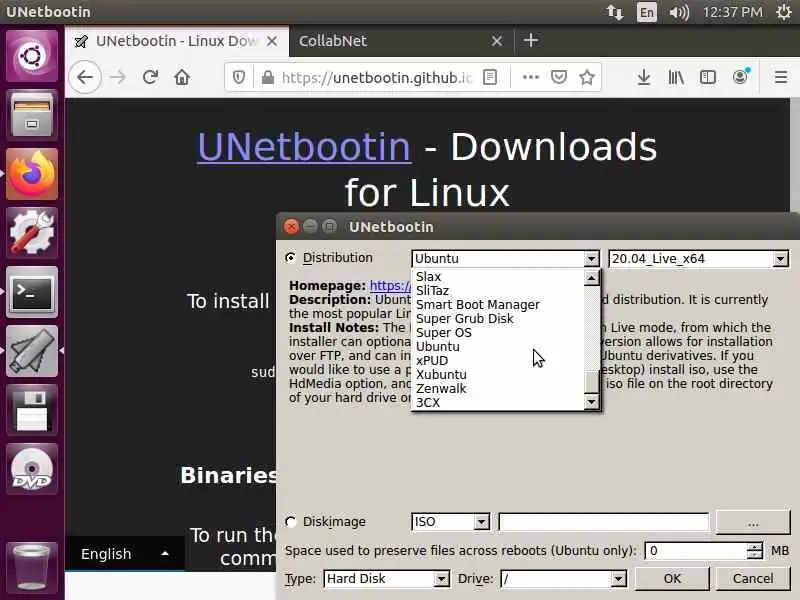
Task: Open the Homepage https link
Action: (x=390, y=286)
